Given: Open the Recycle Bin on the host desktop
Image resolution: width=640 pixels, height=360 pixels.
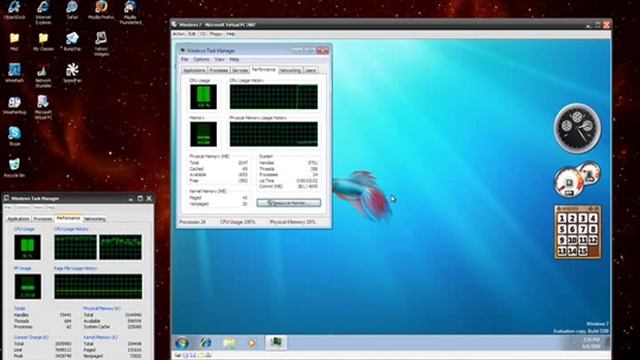Looking at the screenshot, I should 14,168.
